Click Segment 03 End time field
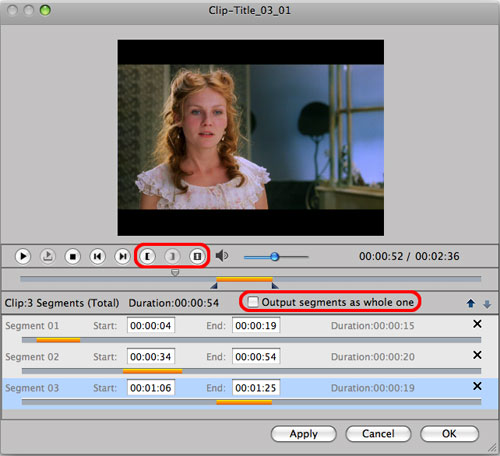Image resolution: width=500 pixels, height=456 pixels. (256, 388)
